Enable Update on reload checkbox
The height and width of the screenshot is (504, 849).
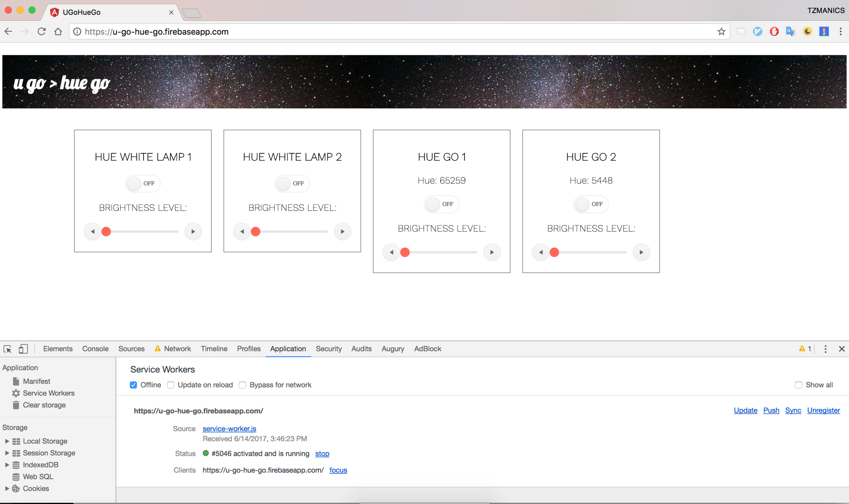point(171,385)
